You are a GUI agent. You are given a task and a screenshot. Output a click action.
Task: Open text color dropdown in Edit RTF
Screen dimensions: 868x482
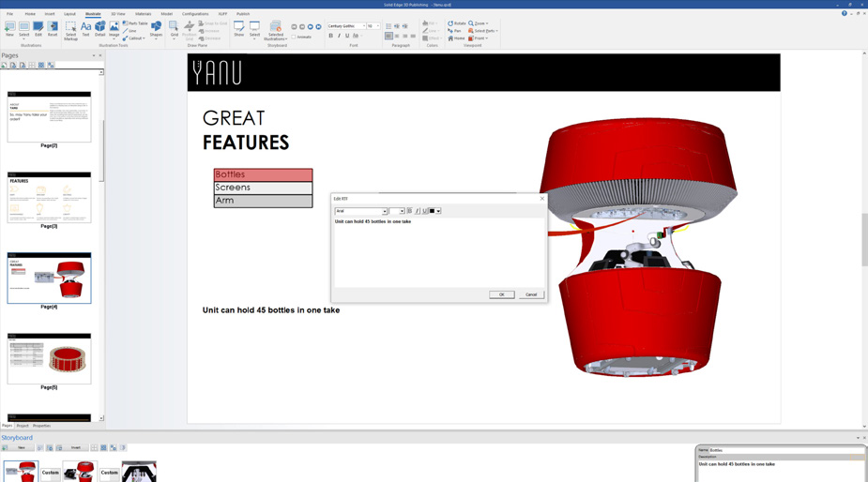[438, 211]
